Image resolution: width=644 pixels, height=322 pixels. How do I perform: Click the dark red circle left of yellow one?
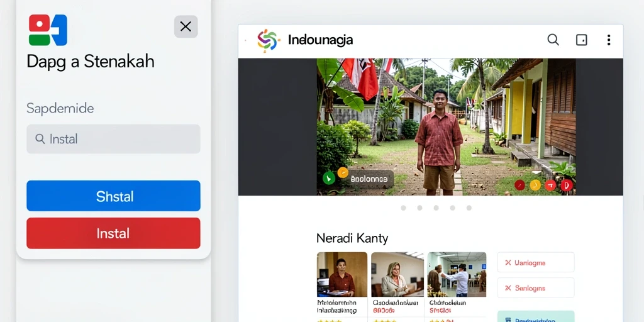tap(519, 186)
